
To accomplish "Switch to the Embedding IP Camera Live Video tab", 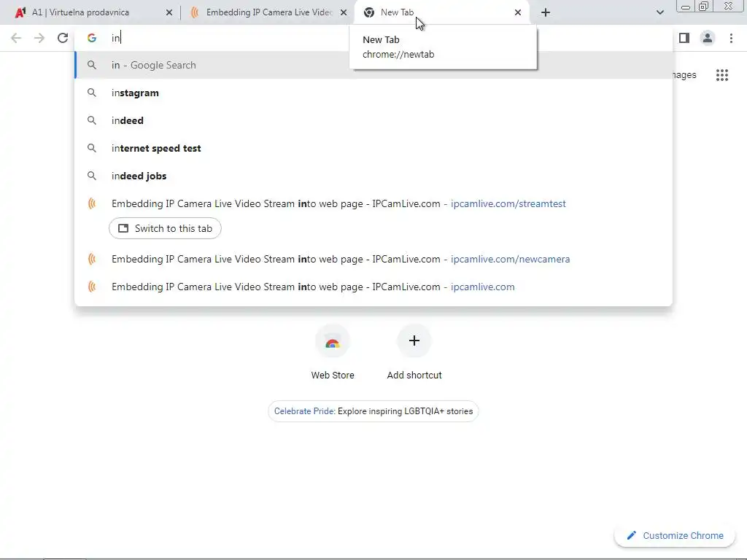I will tap(268, 12).
